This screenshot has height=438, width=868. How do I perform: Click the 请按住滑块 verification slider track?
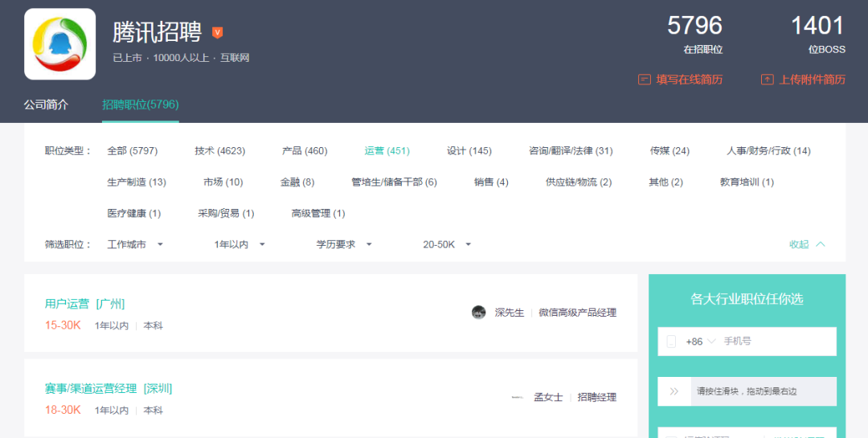(747, 391)
